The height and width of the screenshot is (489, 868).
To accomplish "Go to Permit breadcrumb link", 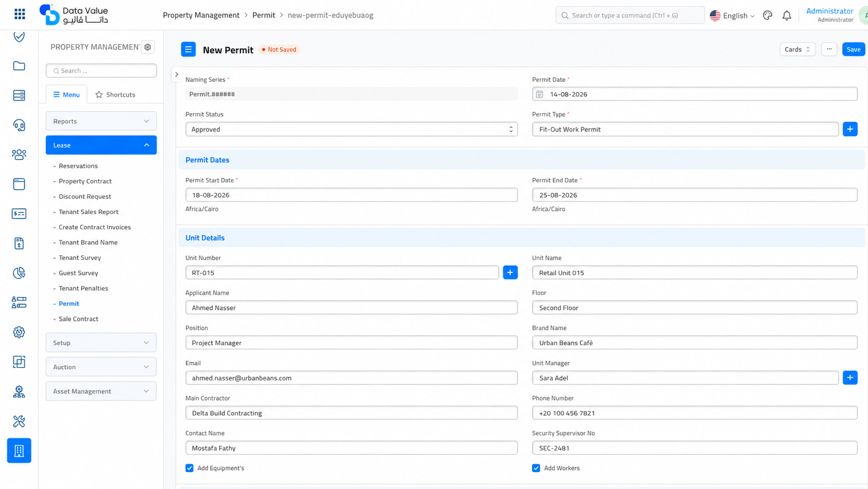I will coord(264,15).
